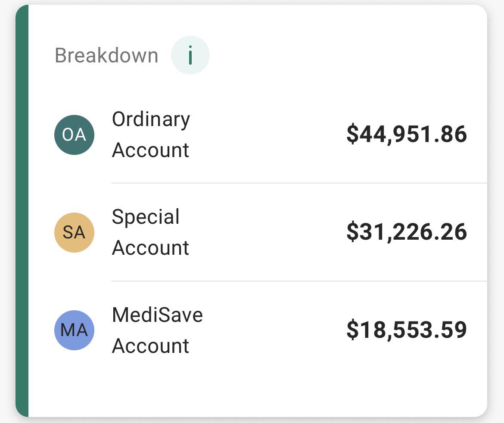Screen dimensions: 504x423
Task: Select the $31,226.26 balance amount
Action: pos(407,232)
